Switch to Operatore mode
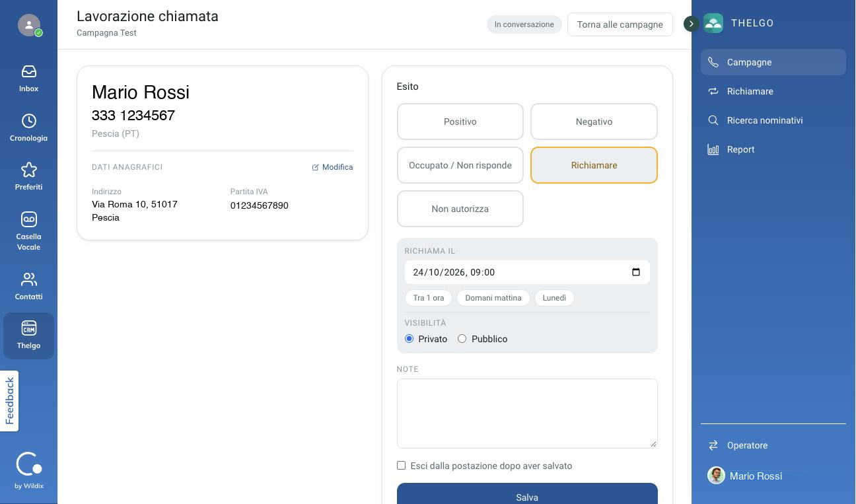This screenshot has width=856, height=504. 773,445
